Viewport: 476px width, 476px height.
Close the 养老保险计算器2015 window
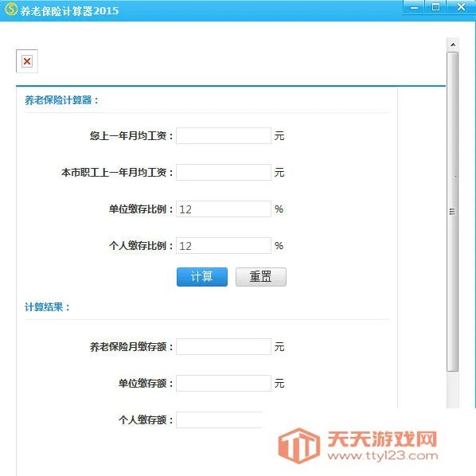coord(461,7)
